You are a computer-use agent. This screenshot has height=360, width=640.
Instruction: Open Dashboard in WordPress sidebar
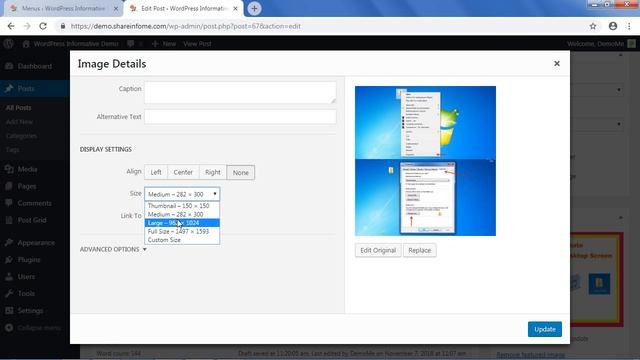(x=35, y=66)
